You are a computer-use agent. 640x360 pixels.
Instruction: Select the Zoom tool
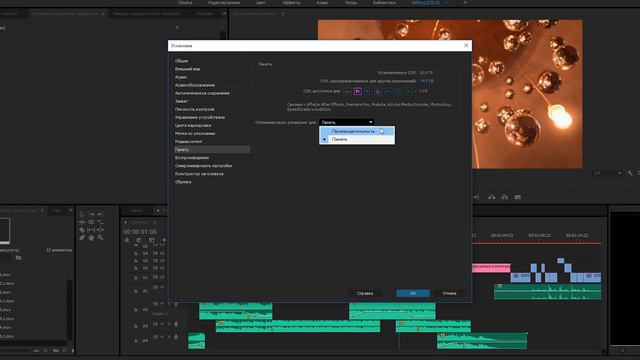100,238
